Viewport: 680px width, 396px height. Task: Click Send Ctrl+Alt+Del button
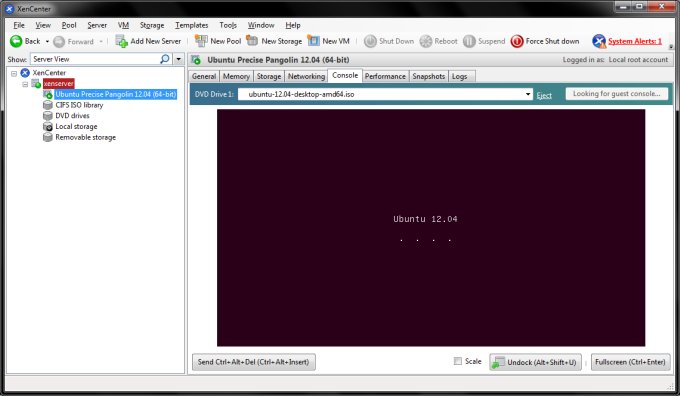coord(254,362)
